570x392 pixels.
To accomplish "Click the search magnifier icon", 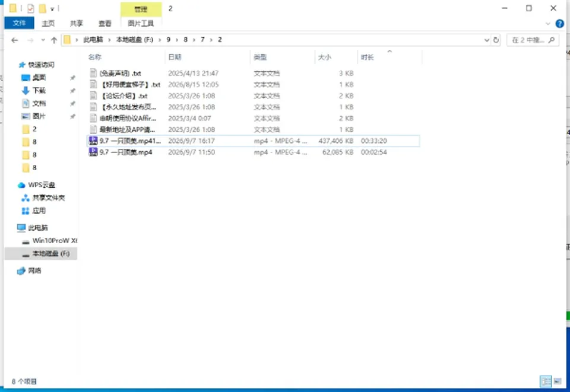I will (552, 40).
